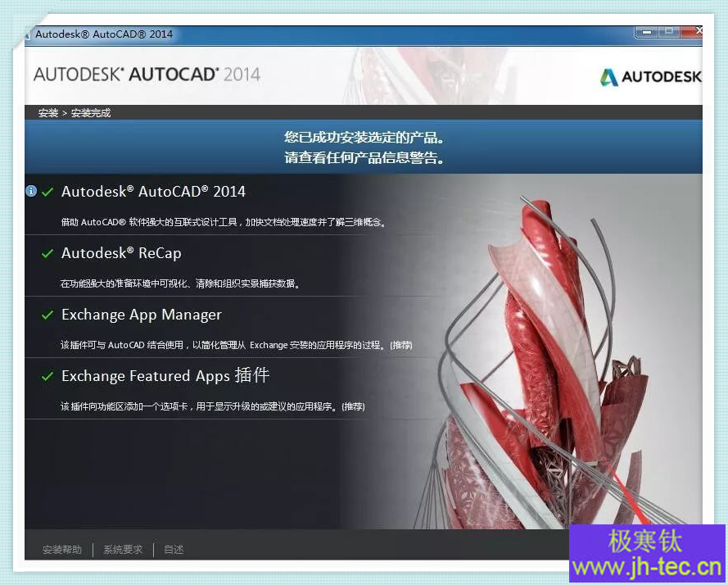Select the Autodesk® ReCap product title
Image resolution: width=728 pixels, height=585 pixels.
(121, 253)
